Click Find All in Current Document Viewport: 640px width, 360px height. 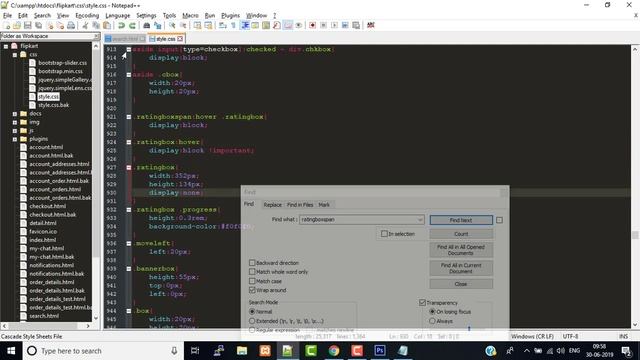coord(461,268)
